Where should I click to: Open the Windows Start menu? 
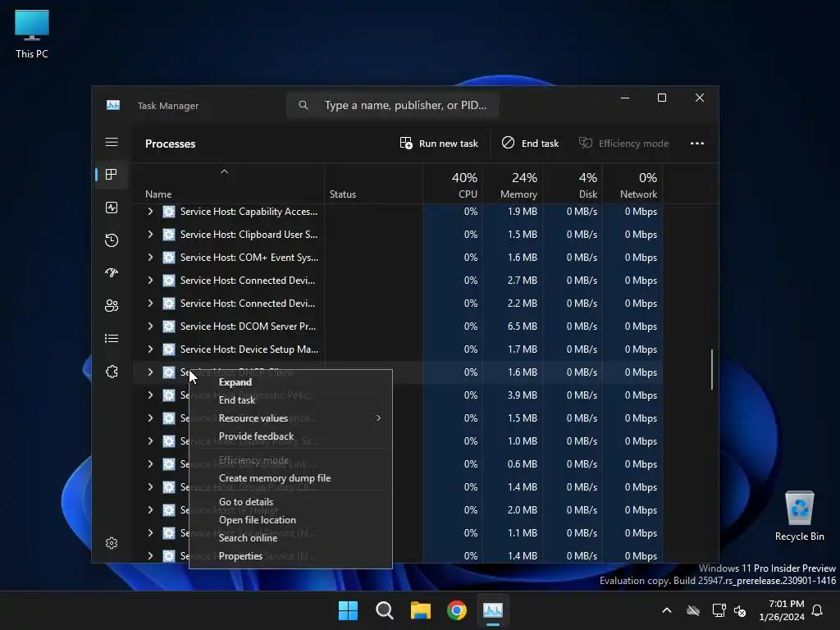tap(348, 610)
